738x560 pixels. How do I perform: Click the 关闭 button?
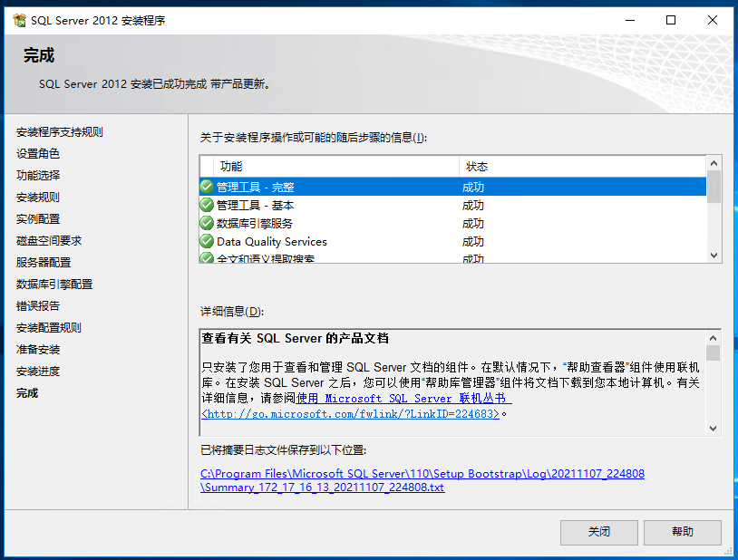(598, 532)
